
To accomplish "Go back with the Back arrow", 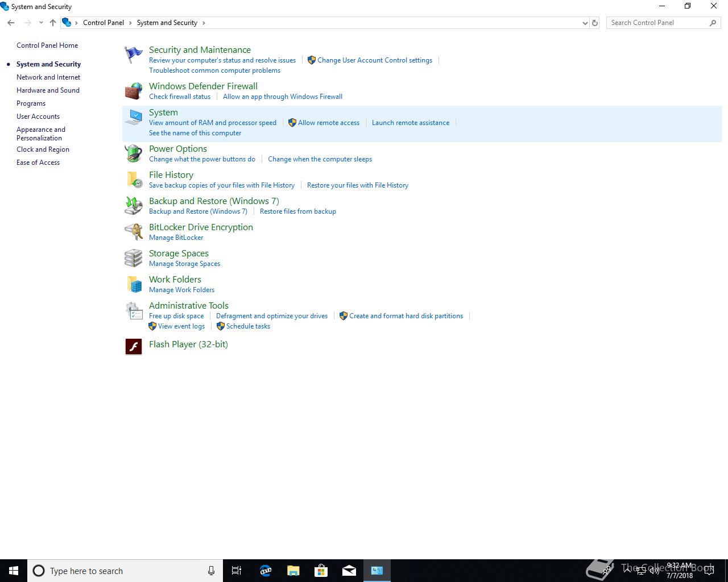I will [x=11, y=23].
